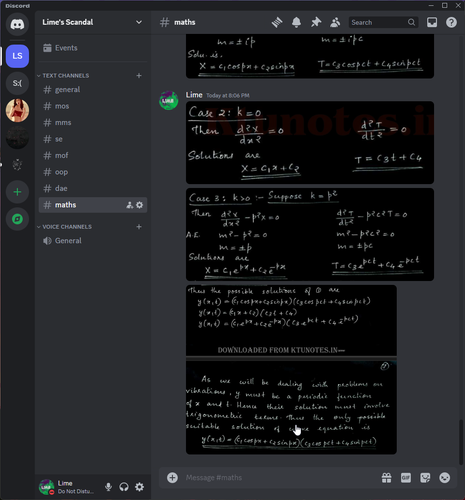
Task: Open Discord home direct messages icon
Action: [17, 24]
